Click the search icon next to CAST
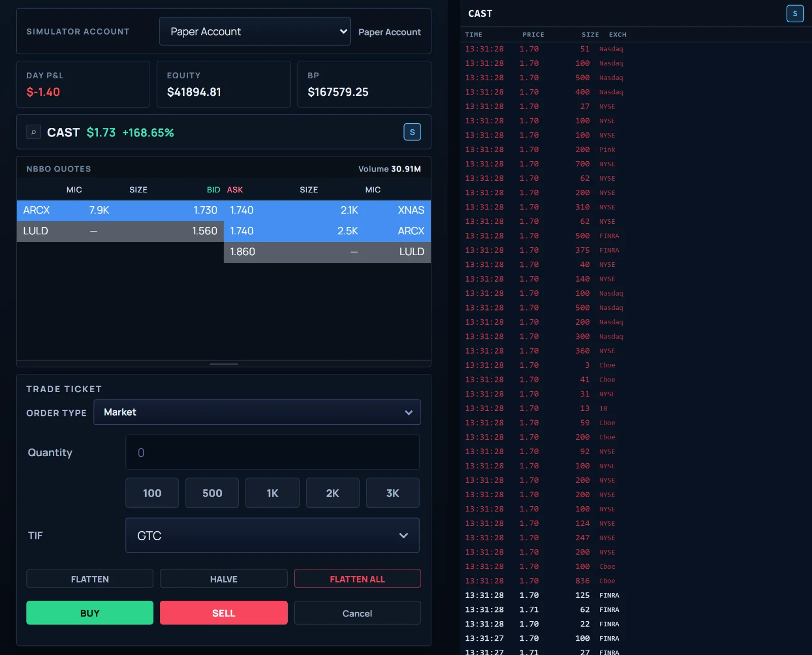The height and width of the screenshot is (655, 812). (33, 132)
